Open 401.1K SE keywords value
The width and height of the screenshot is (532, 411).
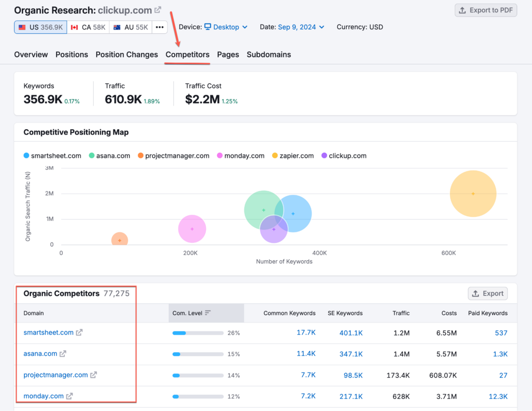351,332
